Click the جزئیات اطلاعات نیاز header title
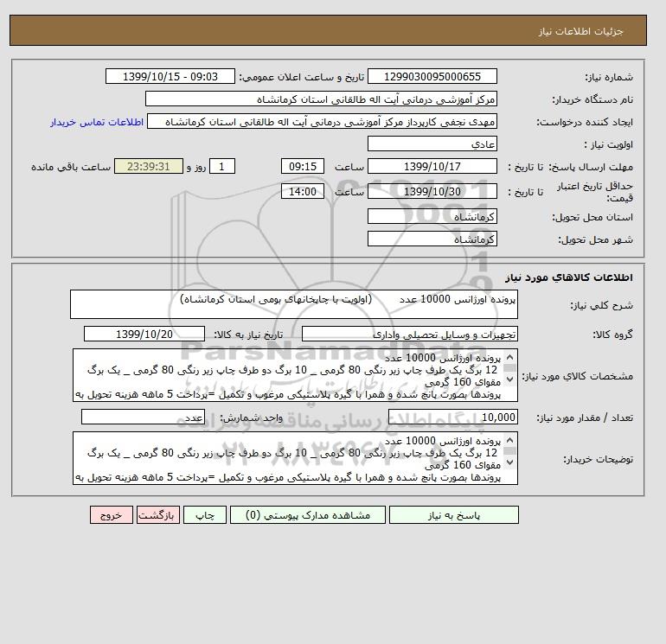 point(580,31)
